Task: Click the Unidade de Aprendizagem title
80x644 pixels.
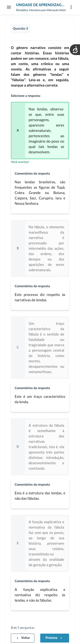Action: pos(40,5)
